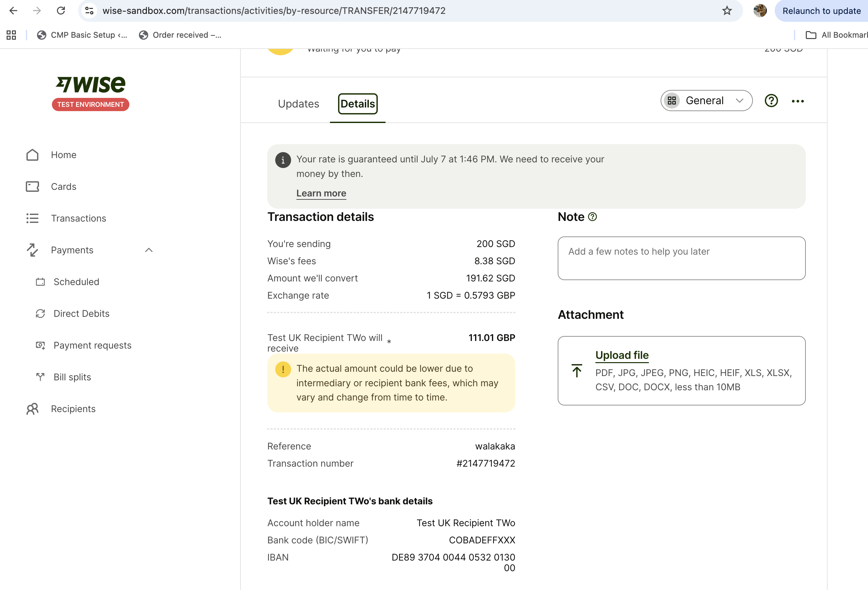Open site information icon in address bar

click(89, 11)
